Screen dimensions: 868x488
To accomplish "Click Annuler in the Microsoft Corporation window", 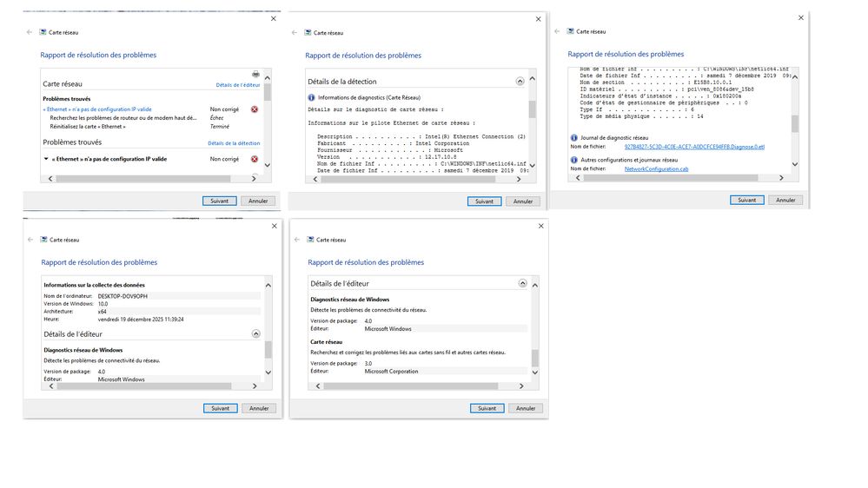I will click(x=526, y=408).
